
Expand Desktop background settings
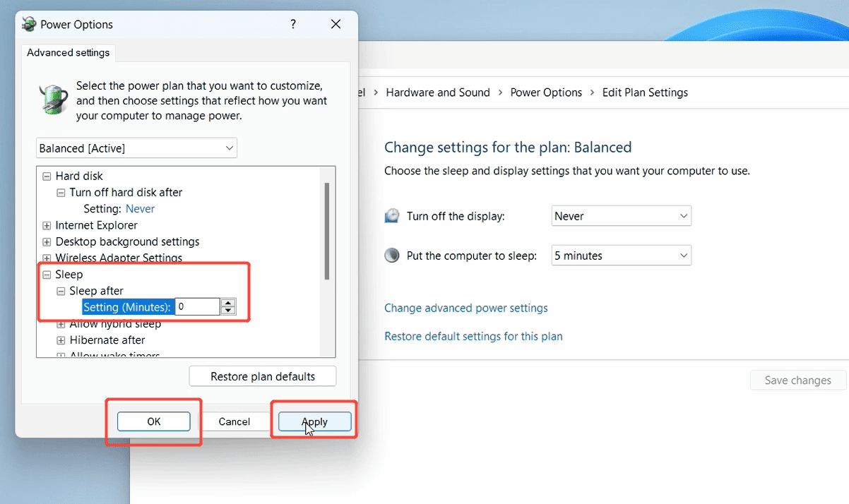tap(46, 241)
